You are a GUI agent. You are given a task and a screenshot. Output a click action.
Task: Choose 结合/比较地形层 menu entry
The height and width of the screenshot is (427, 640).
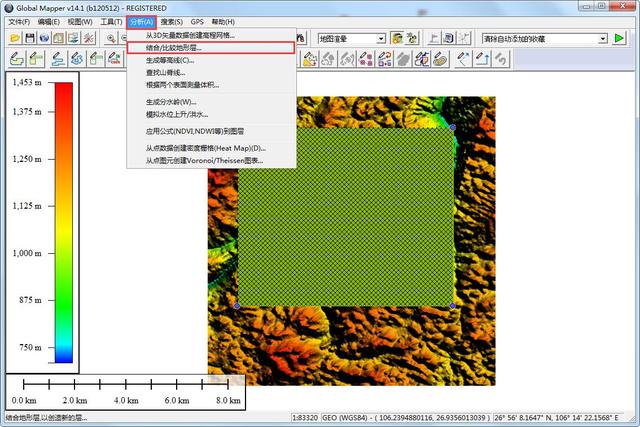point(211,48)
